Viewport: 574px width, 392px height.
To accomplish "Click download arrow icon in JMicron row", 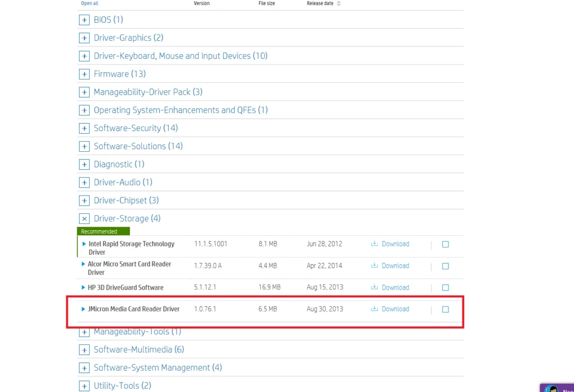I will [x=374, y=309].
